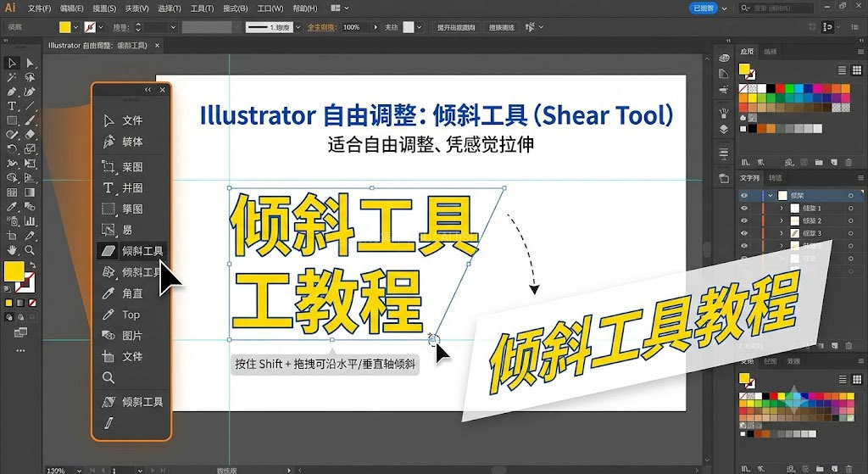Hide sublayer 2 via its eye icon

744,220
